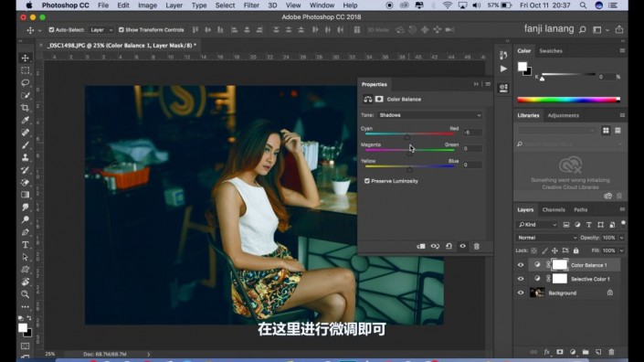The image size is (644, 362).
Task: Open the Layers panel options menu
Action: tap(622, 209)
